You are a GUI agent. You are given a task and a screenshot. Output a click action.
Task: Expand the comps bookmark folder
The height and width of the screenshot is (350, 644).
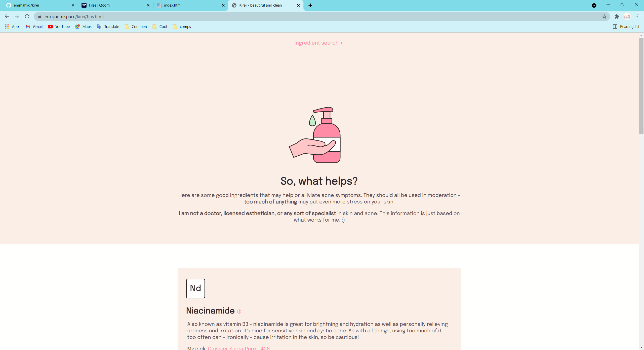(182, 27)
